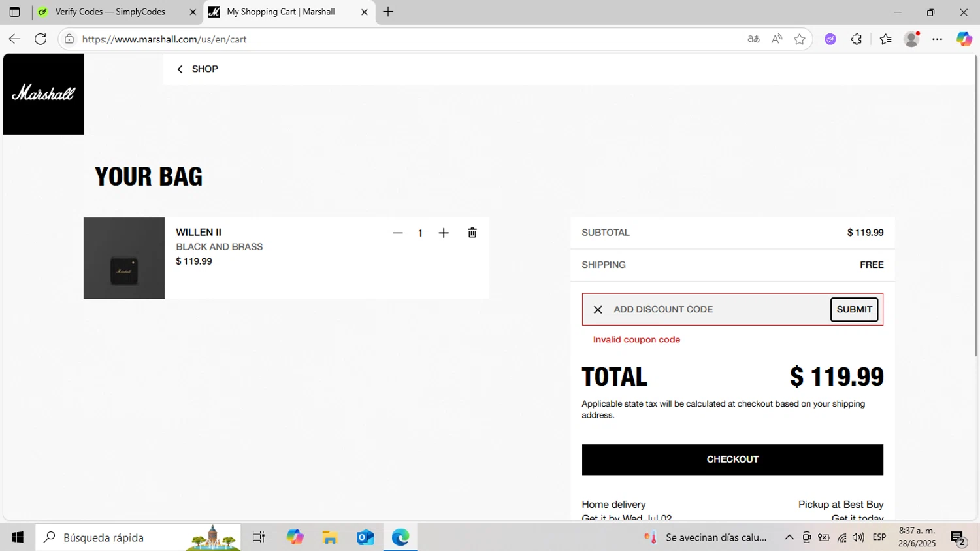
Task: Open the WILLEN II product title
Action: click(x=199, y=232)
